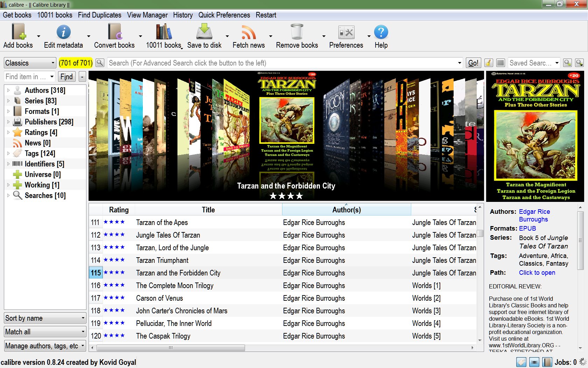Click the book details panel scrollbar
Screen dimensions: 588x368
coord(580,240)
